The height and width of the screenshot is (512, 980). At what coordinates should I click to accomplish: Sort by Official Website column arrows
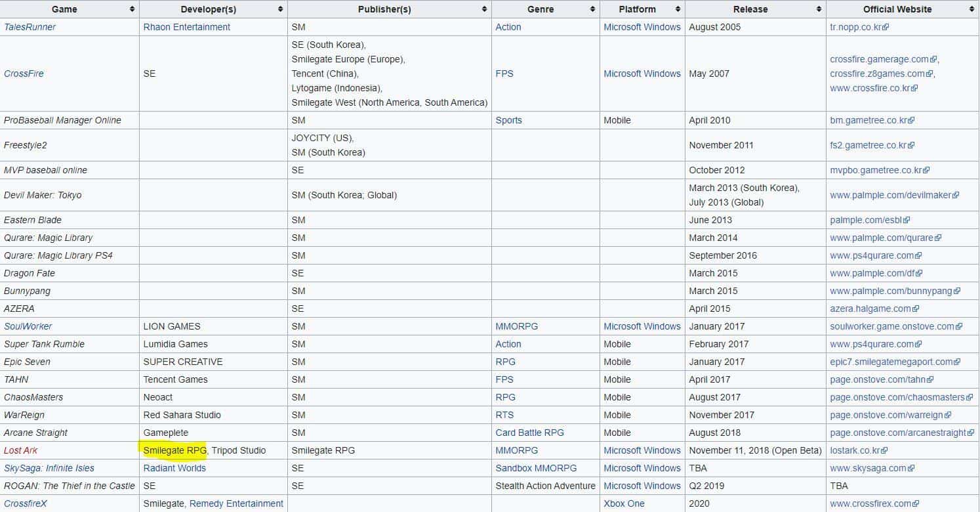coord(972,9)
